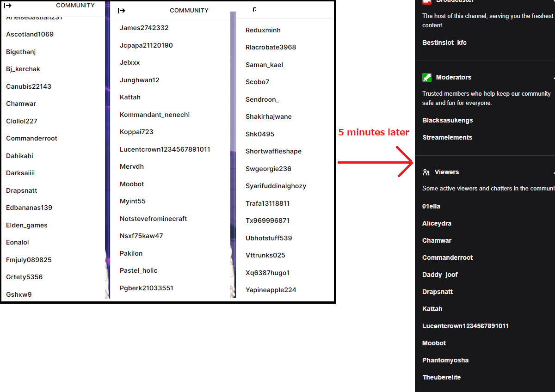
Task: Click the red Broadcaster camera badge icon
Action: [x=427, y=2]
